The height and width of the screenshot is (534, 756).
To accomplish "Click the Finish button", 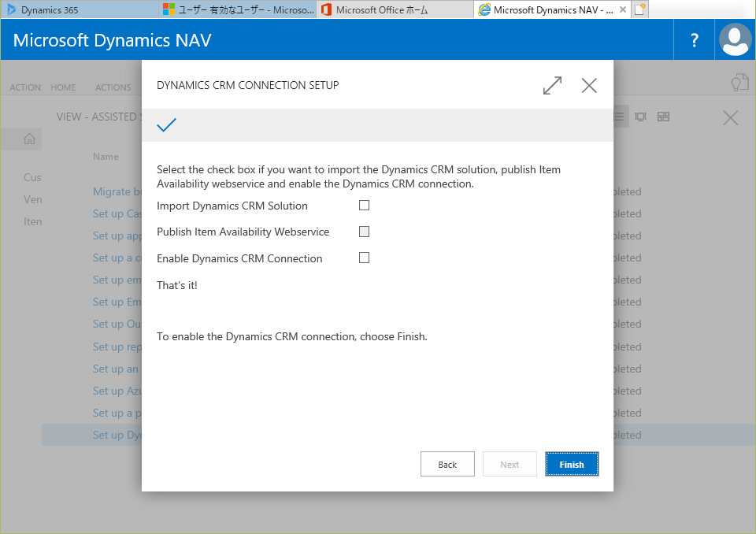I will [572, 464].
